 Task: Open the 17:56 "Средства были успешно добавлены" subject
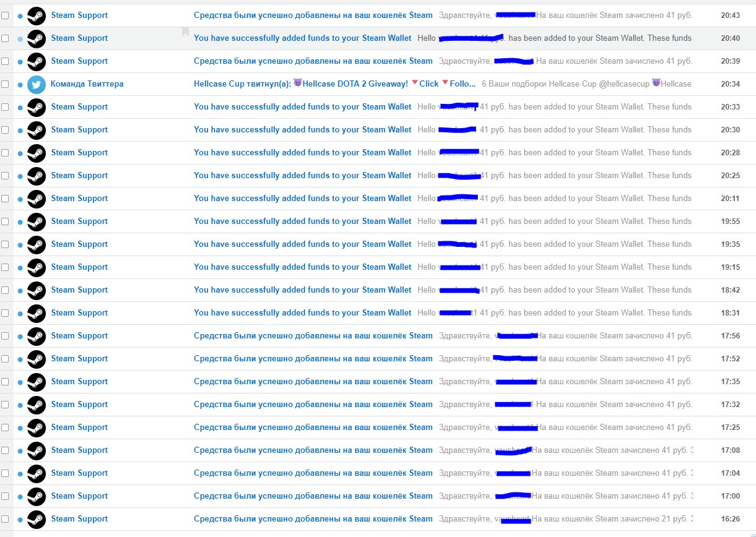pos(313,336)
